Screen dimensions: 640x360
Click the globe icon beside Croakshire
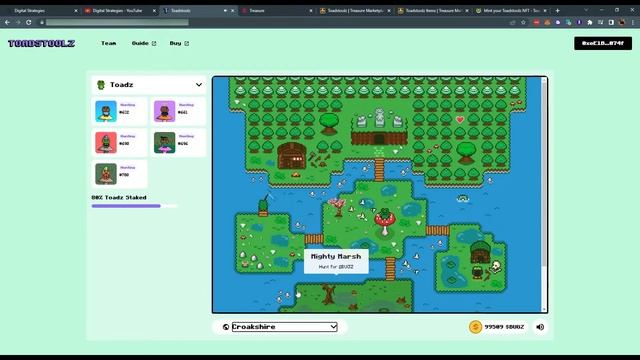click(x=226, y=327)
